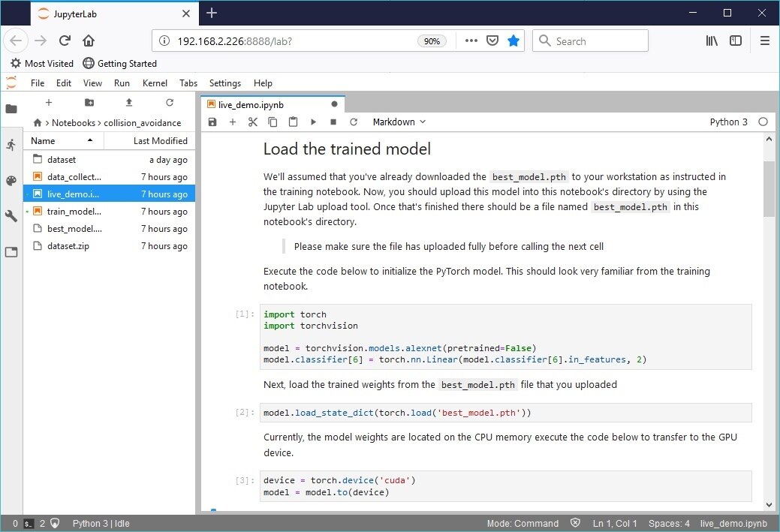This screenshot has width=780, height=532.
Task: Restart the kernel with the circular arrow icon
Action: 354,122
